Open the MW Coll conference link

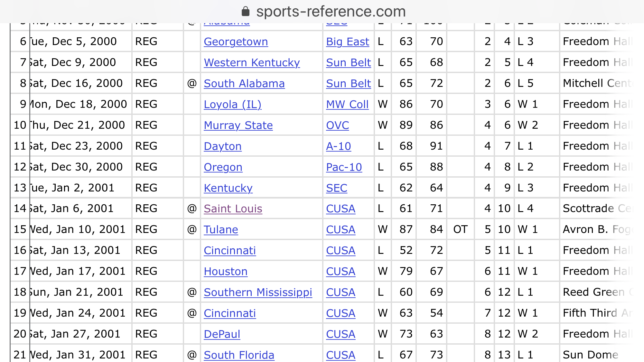click(x=347, y=104)
